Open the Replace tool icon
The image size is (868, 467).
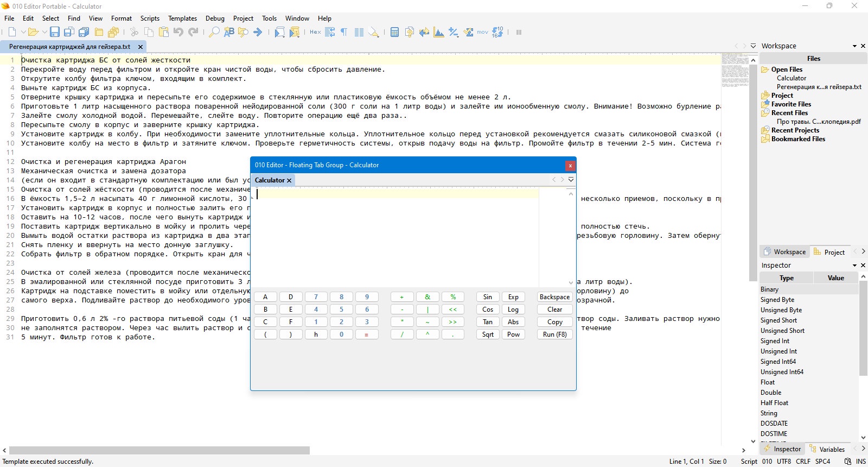(x=229, y=32)
